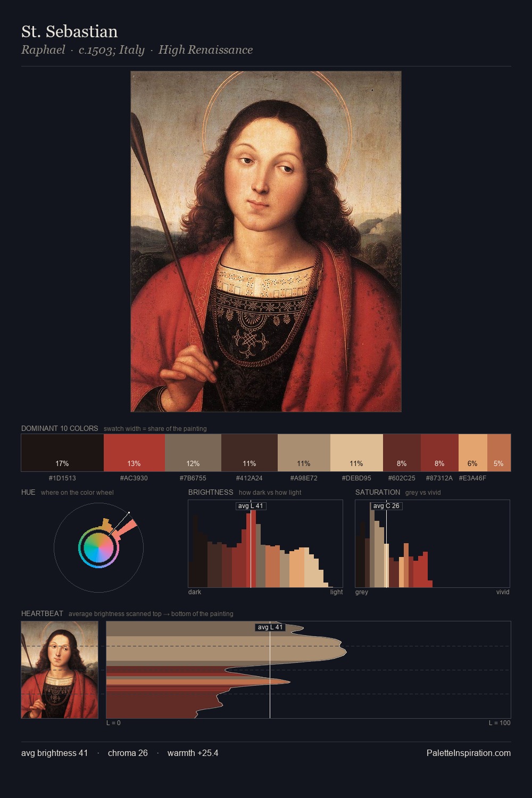Click the 'c.1503; Italy' date text
This screenshot has height=798, width=532.
pyautogui.click(x=112, y=49)
